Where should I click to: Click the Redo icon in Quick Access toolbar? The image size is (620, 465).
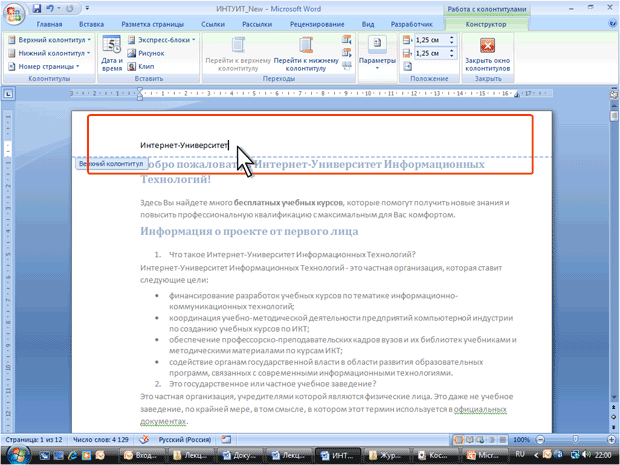[x=70, y=8]
